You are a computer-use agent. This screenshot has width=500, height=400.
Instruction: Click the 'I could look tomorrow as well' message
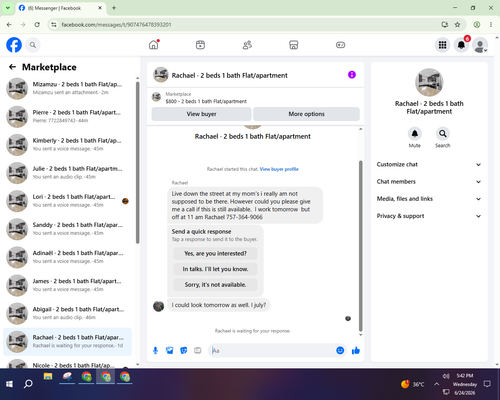(219, 305)
